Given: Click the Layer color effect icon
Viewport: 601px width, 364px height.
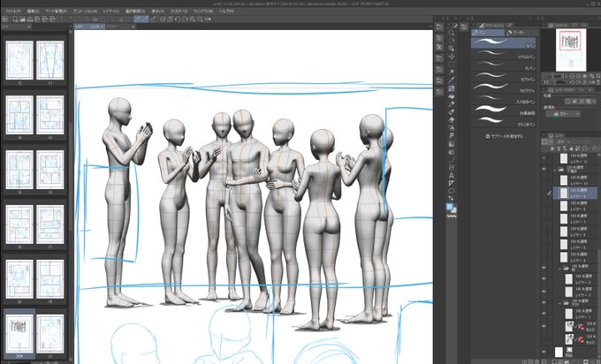Looking at the screenshot, I should click(x=588, y=101).
